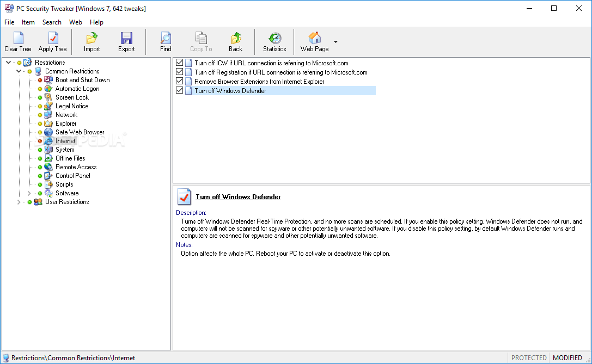
Task: Select the Legal Notice tree icon
Action: pos(48,106)
